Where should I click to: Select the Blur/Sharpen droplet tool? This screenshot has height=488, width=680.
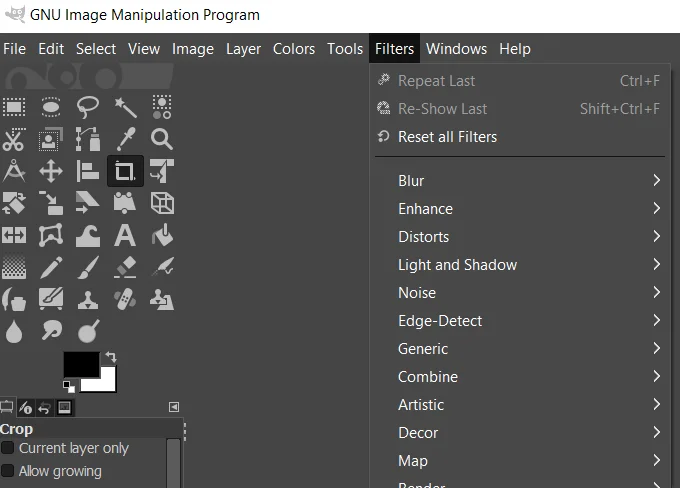click(x=14, y=332)
